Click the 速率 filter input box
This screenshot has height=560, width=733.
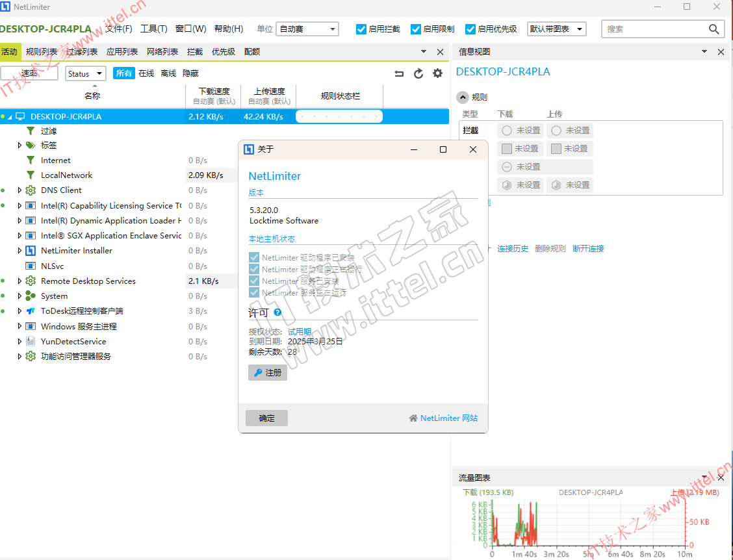(x=29, y=73)
